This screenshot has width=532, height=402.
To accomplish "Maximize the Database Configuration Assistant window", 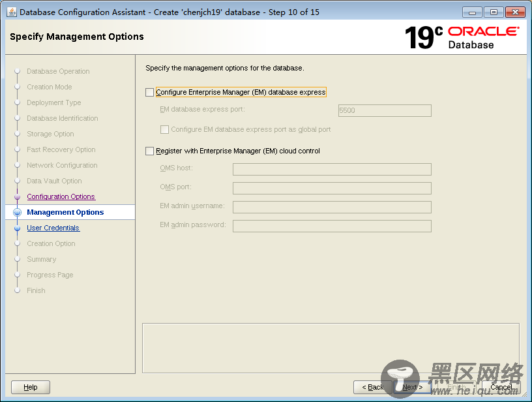I will pos(494,12).
